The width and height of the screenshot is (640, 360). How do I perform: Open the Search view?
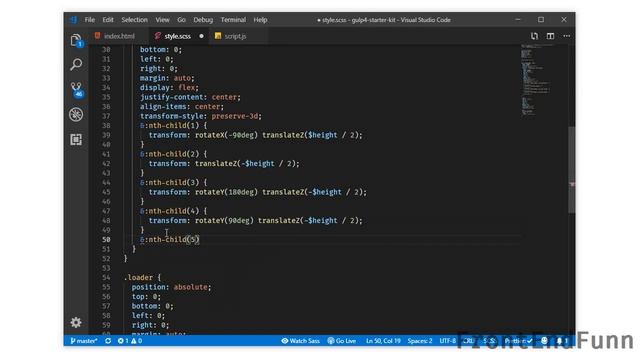pyautogui.click(x=76, y=64)
